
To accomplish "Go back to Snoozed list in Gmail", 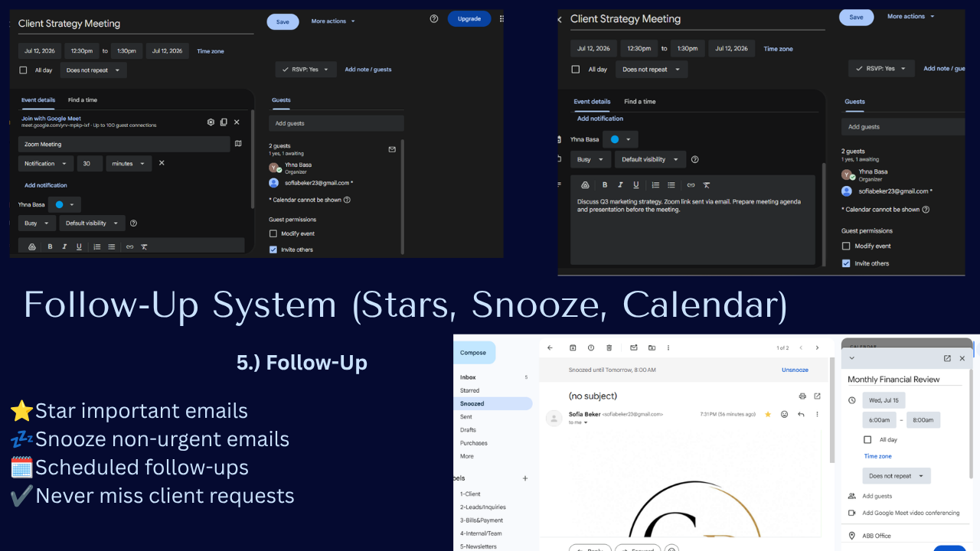I will coord(550,347).
